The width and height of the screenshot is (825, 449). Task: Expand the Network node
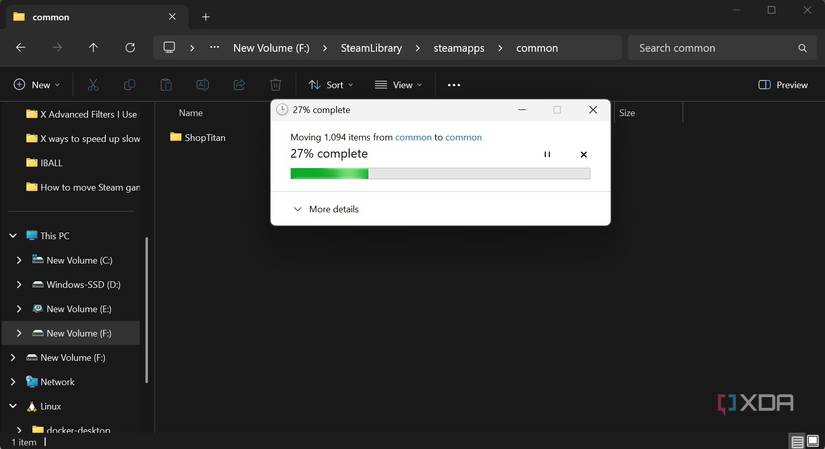point(13,382)
